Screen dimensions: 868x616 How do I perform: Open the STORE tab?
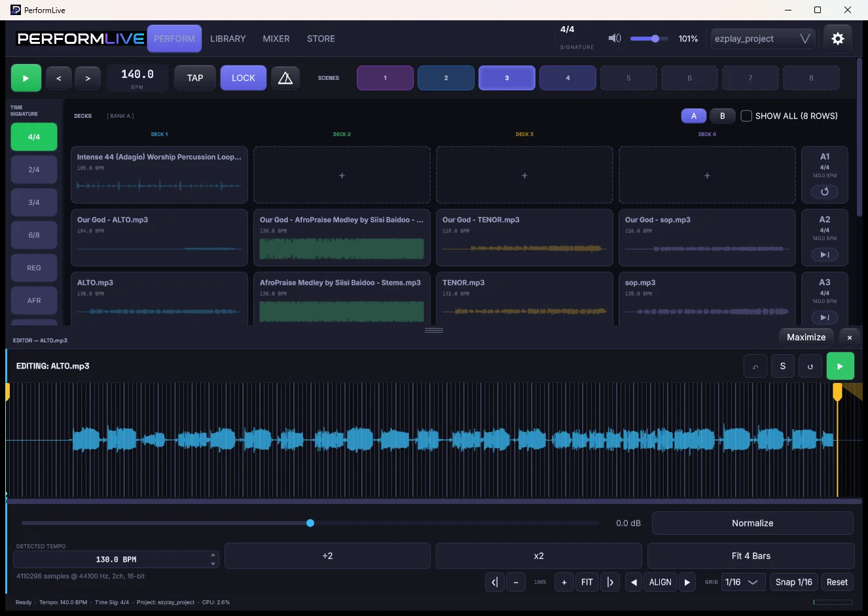321,39
